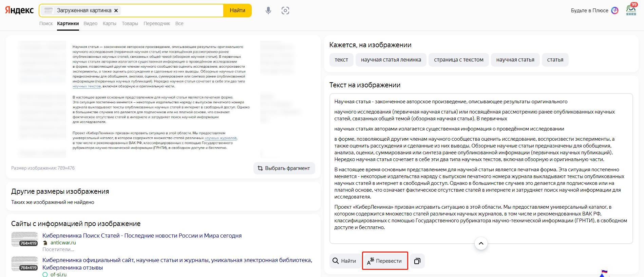Go to the Карты tab
This screenshot has height=277, width=644.
tap(109, 23)
